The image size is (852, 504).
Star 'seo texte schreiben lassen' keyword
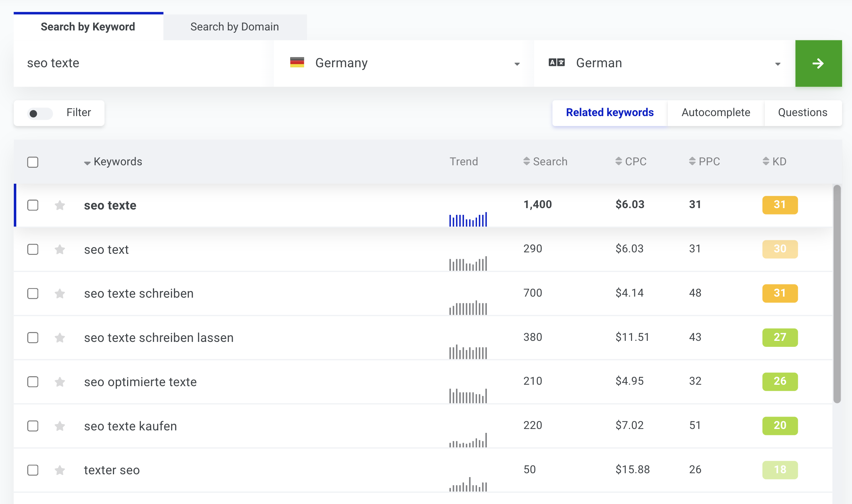point(60,338)
